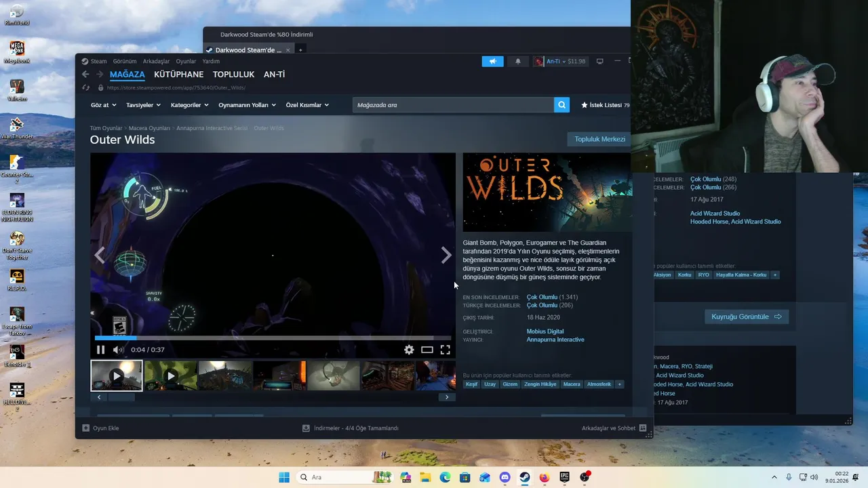Switch to the TOPLULUK tab
This screenshot has height=488, width=868.
pos(233,75)
